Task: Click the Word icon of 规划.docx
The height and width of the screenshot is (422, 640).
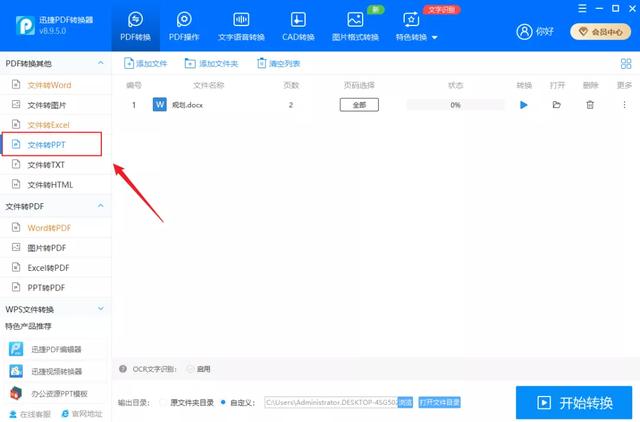Action: 160,104
